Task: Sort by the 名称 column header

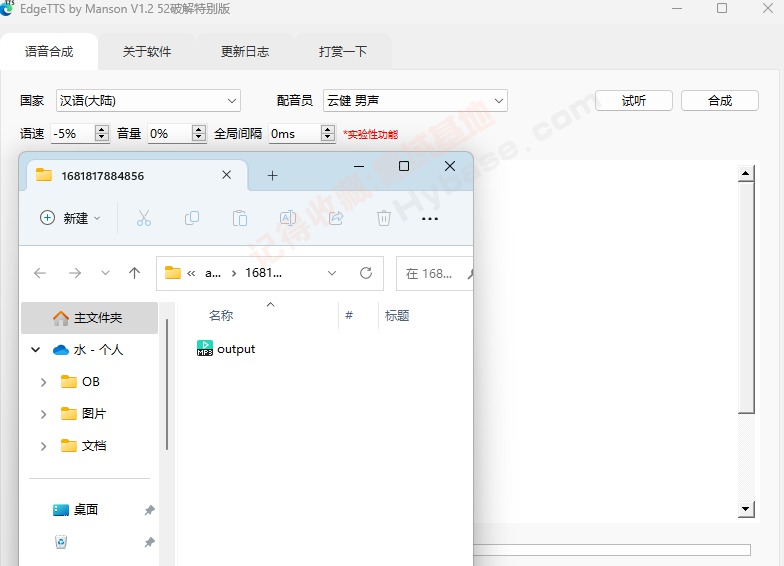Action: [x=221, y=316]
